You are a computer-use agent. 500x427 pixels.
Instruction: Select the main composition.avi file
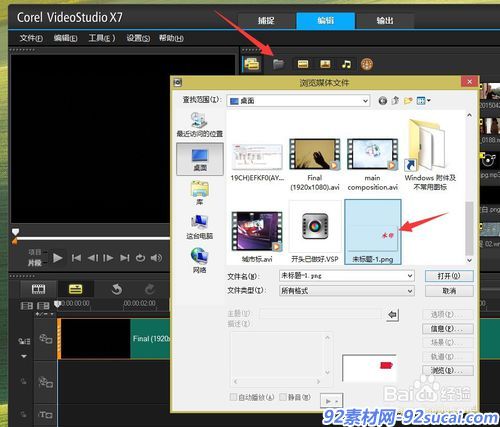[373, 165]
